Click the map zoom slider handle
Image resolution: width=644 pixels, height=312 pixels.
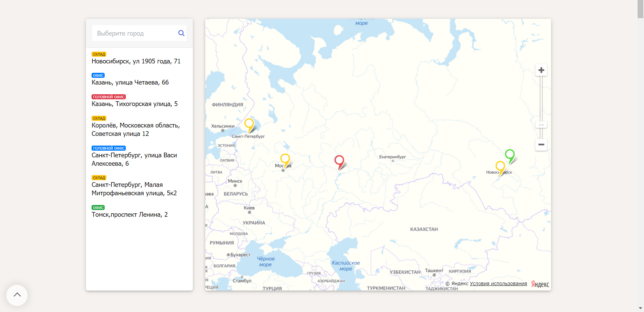pyautogui.click(x=541, y=125)
